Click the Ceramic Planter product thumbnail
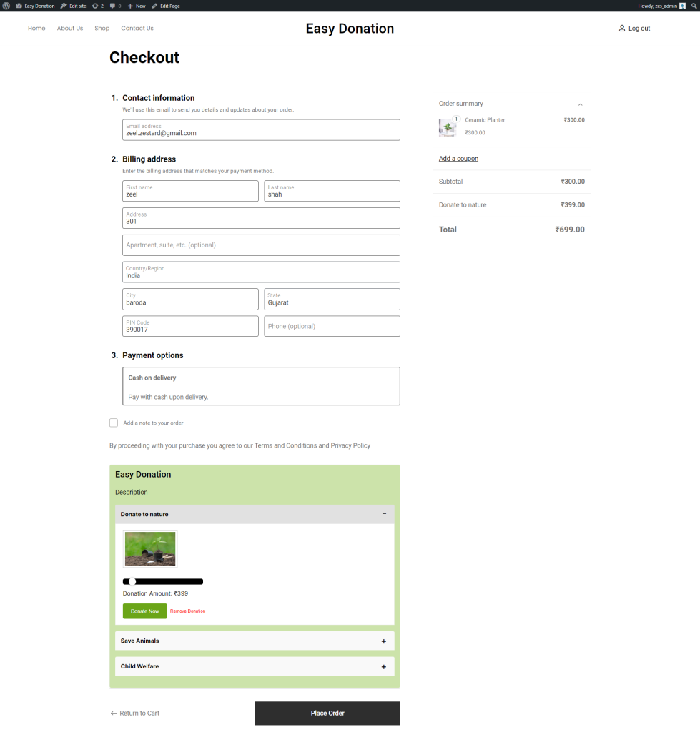The width and height of the screenshot is (700, 745). 447,127
